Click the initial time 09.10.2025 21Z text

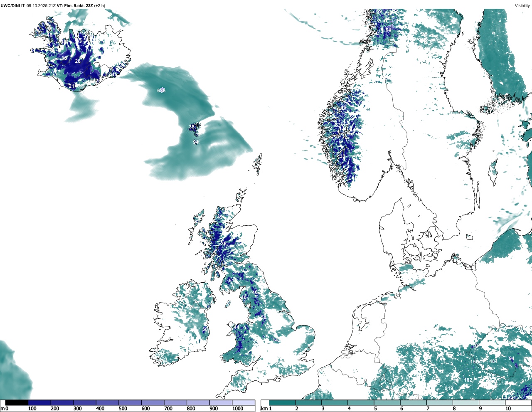[41, 6]
